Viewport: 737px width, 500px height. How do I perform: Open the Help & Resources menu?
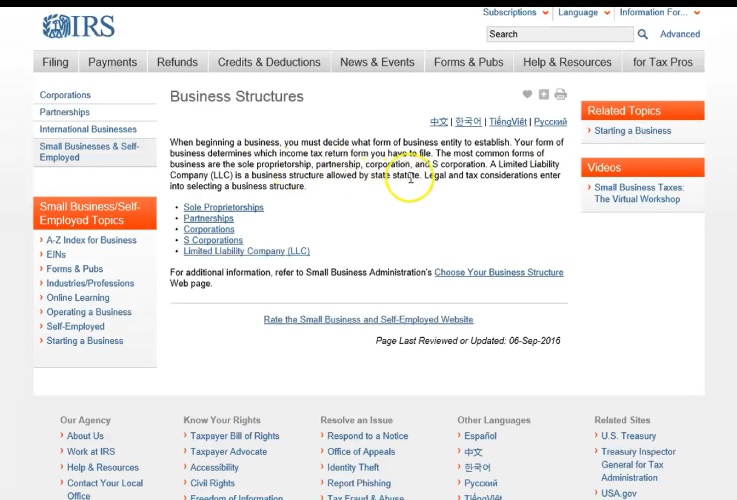[567, 62]
